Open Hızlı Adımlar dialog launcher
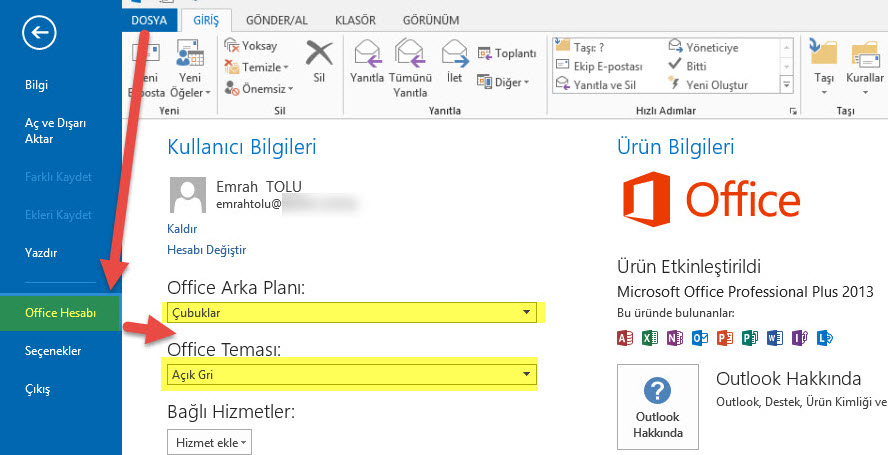Screen dimensions: 888x455 (x=793, y=112)
